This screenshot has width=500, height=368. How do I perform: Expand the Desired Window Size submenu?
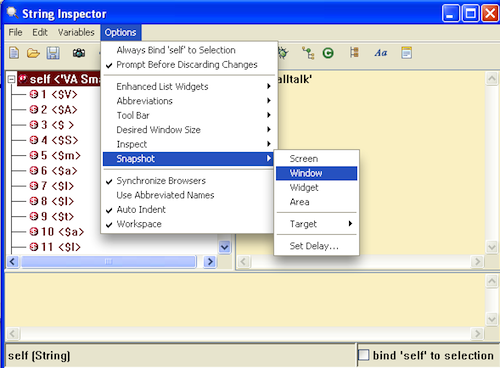pyautogui.click(x=188, y=130)
